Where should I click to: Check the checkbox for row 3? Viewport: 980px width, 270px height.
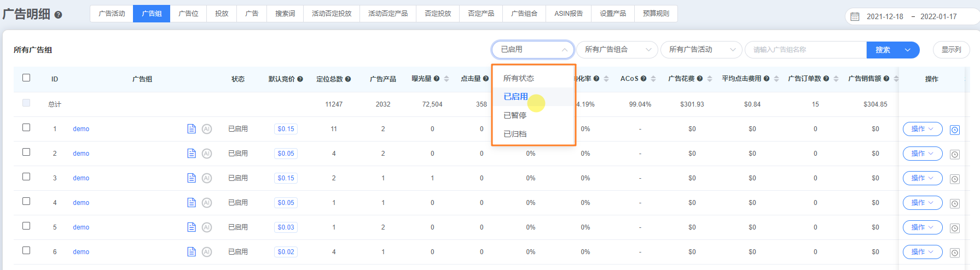click(26, 177)
